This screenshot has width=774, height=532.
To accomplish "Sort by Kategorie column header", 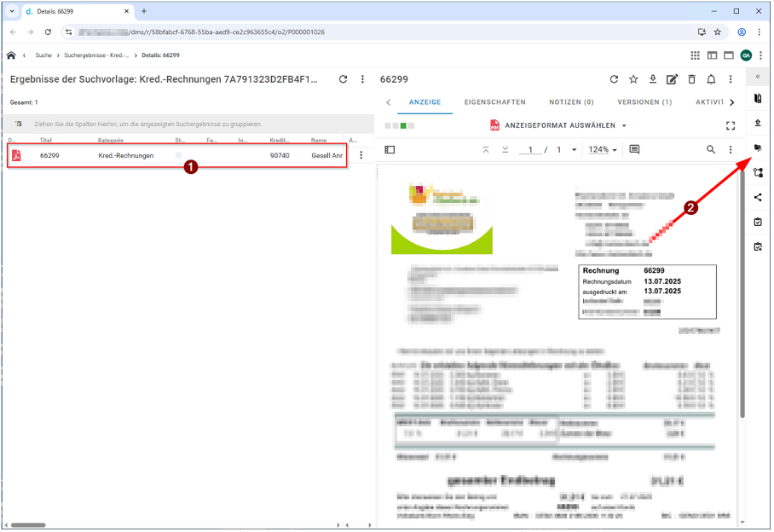I will [111, 140].
